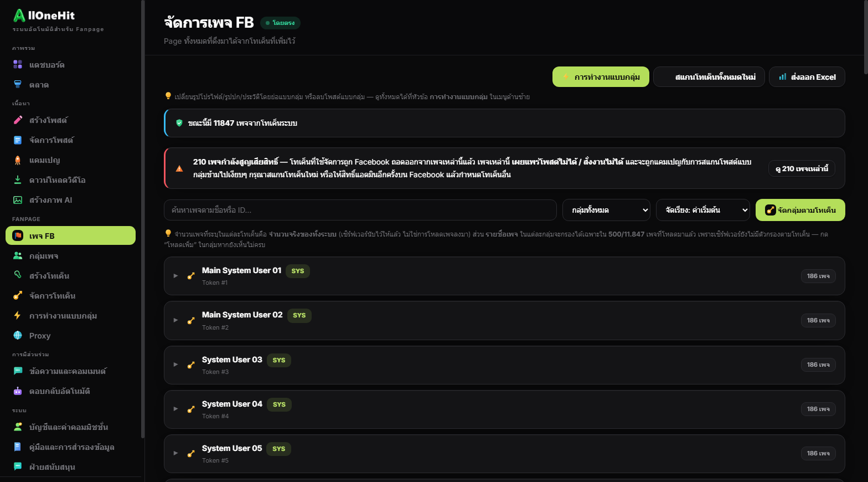Click the จัดกลุ่มตามโทเค็น button
Screen dimensions: 868x482
click(800, 210)
